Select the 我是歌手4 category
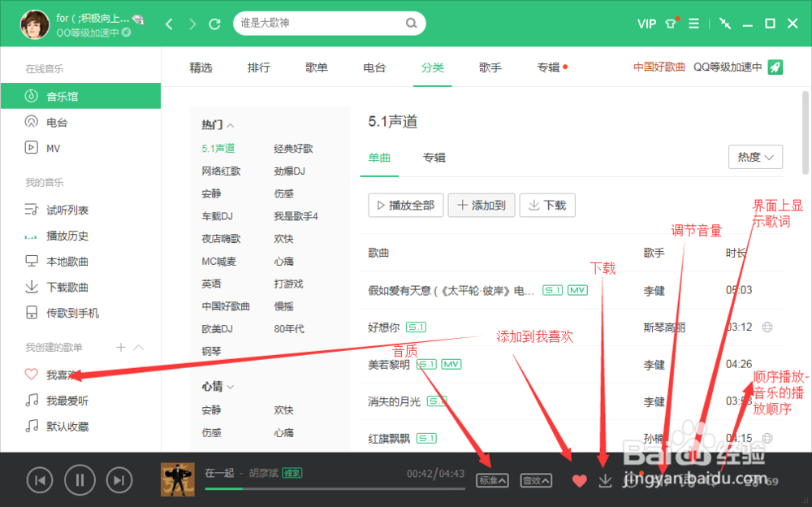Viewport: 812px width, 507px height. coord(296,216)
